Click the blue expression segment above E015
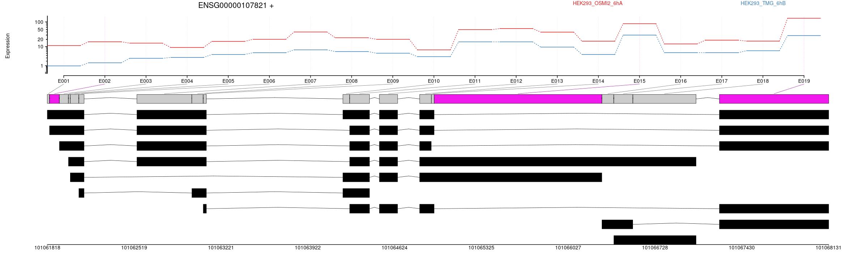Viewport: 868px width, 253px height. [x=639, y=35]
